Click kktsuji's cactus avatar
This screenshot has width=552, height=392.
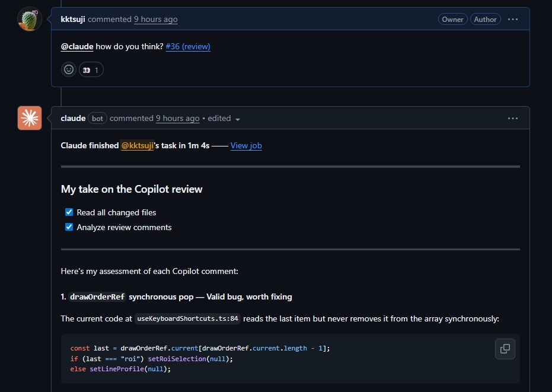pyautogui.click(x=29, y=20)
